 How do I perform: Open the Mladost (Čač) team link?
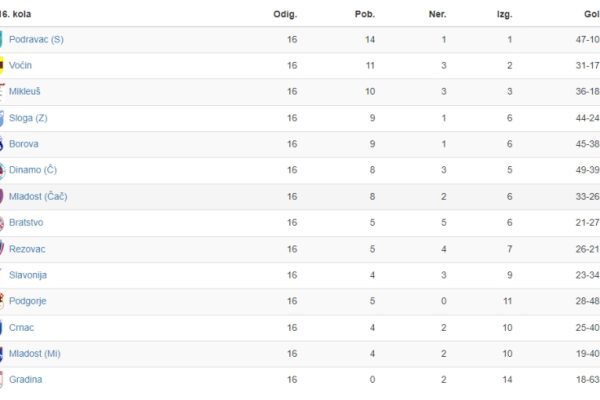tap(38, 196)
